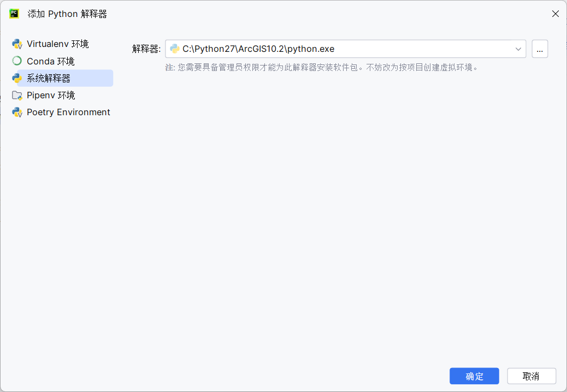Click the PyCharm logo in title bar
This screenshot has height=392, width=567.
[14, 14]
